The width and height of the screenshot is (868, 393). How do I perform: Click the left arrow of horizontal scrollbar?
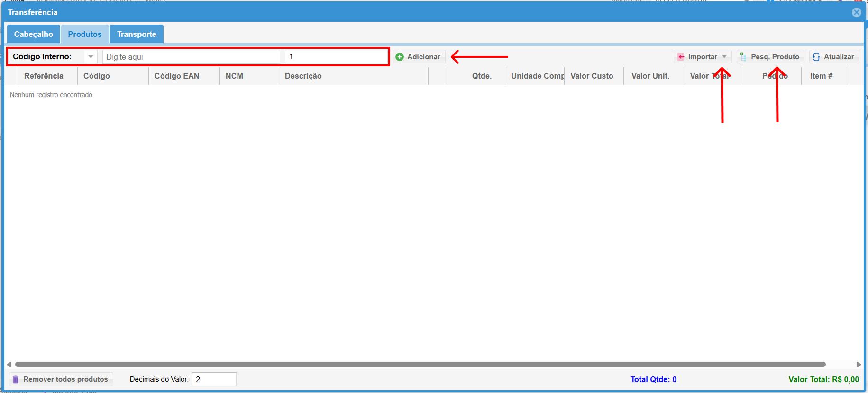tap(9, 365)
